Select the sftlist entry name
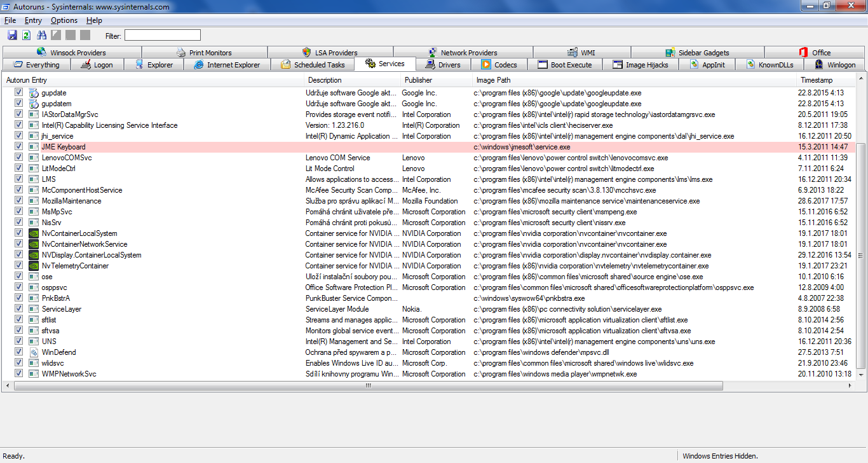Image resolution: width=868 pixels, height=463 pixels. [x=49, y=320]
